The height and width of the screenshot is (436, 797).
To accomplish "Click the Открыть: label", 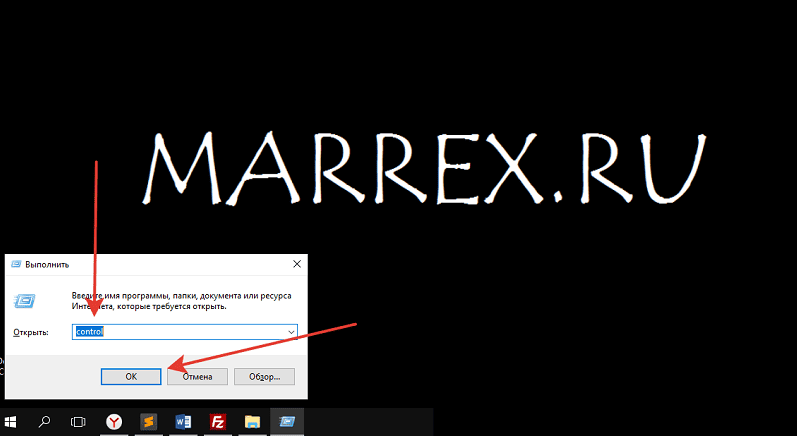I will pyautogui.click(x=30, y=332).
